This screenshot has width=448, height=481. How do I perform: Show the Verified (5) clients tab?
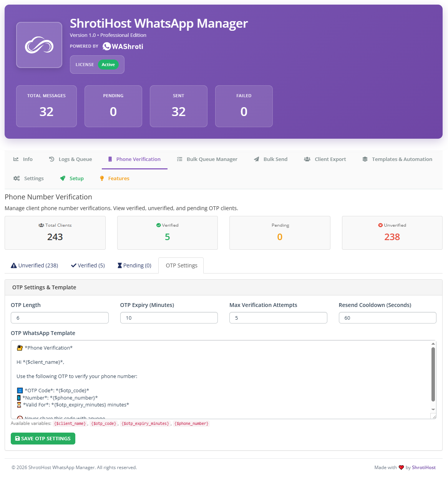[x=88, y=265]
